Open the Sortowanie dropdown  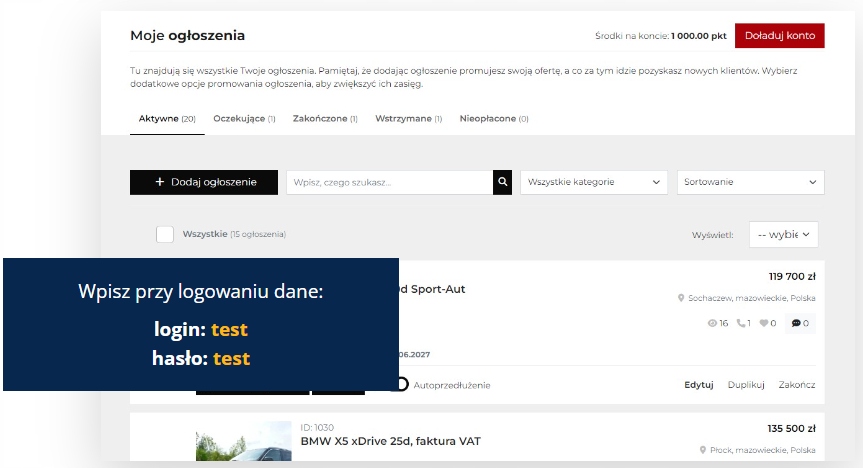click(750, 182)
